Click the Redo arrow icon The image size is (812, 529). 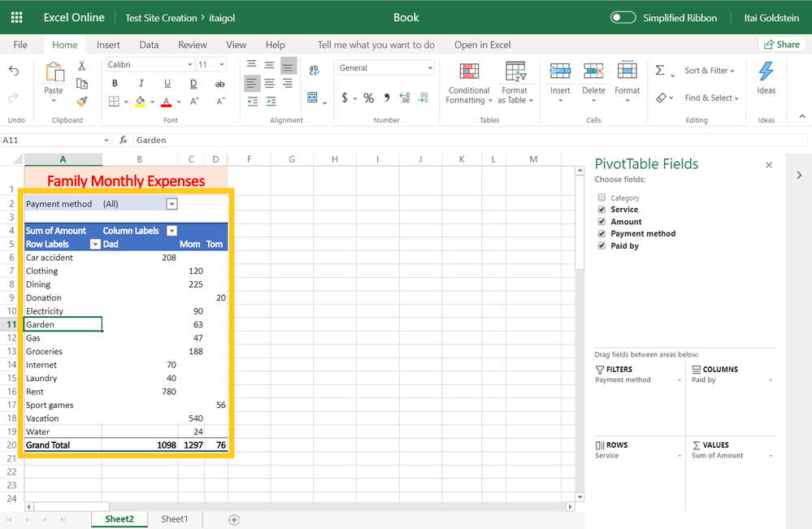pyautogui.click(x=14, y=98)
